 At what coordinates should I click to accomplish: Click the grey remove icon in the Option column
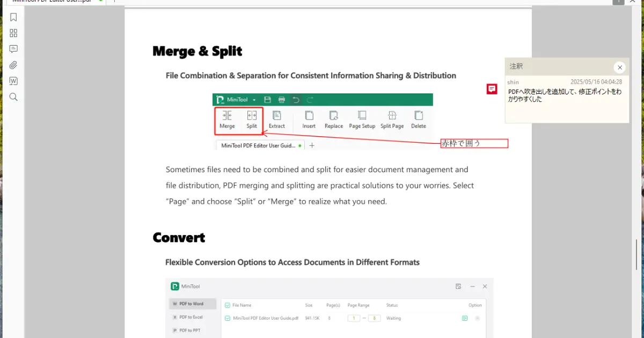pos(477,318)
